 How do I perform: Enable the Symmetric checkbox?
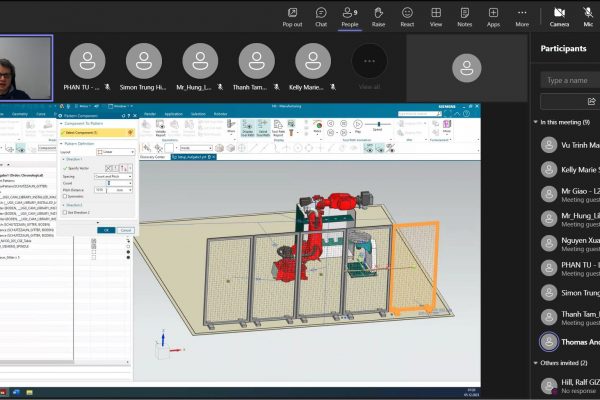pos(65,196)
